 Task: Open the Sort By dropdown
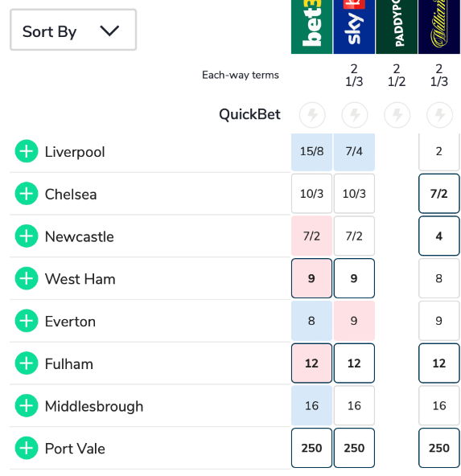click(73, 30)
